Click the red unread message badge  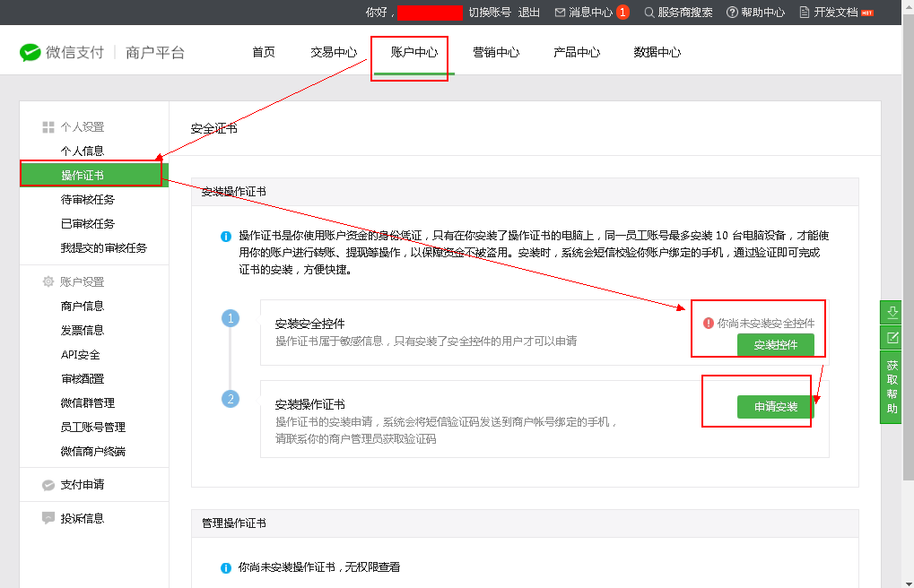pos(622,13)
